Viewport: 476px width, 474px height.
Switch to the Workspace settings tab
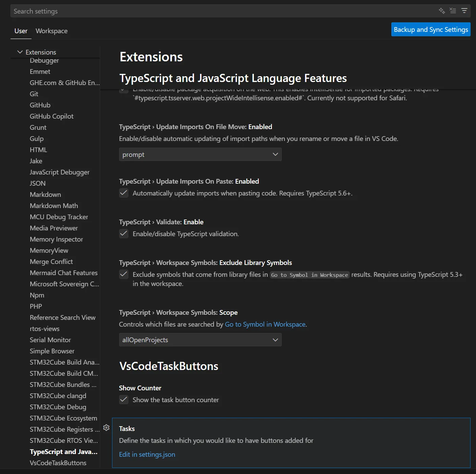(x=51, y=31)
